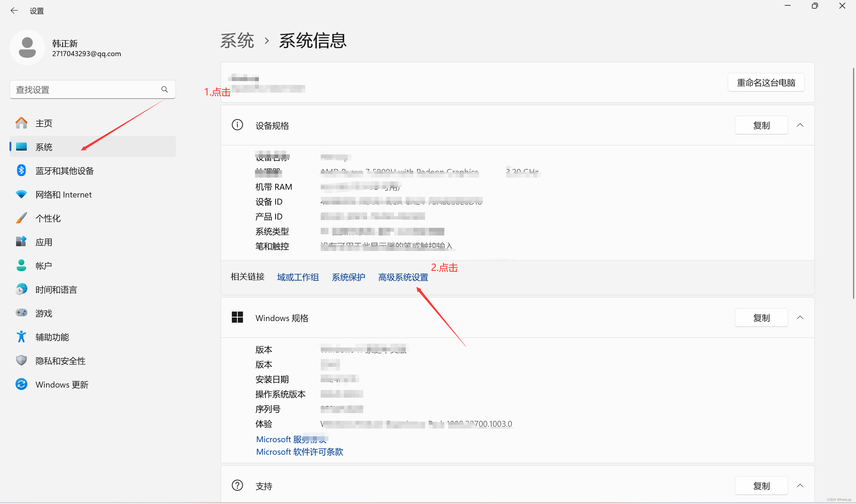Viewport: 856px width, 504px height.
Task: Go back to 主页
Action: coord(43,123)
